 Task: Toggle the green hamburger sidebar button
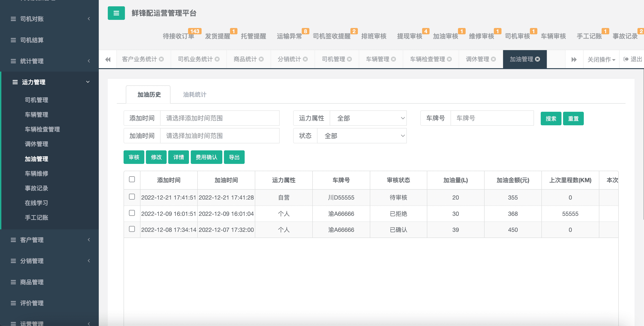(116, 13)
